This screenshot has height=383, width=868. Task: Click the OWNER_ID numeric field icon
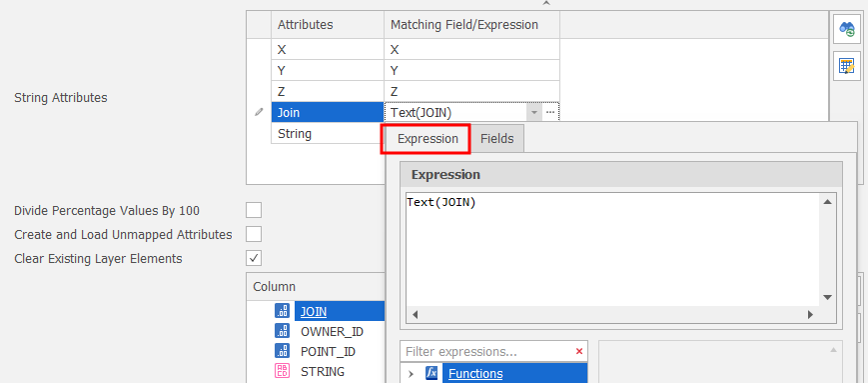282,331
